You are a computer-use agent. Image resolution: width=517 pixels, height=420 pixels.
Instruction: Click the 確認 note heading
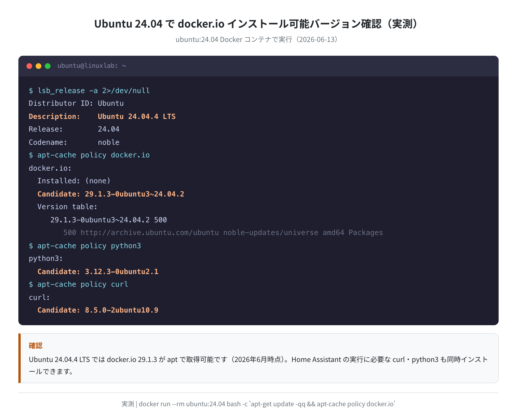click(36, 346)
